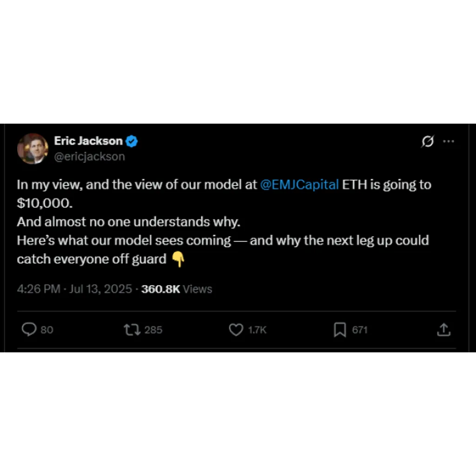Image resolution: width=476 pixels, height=476 pixels.
Task: Open the repost arrows menu
Action: click(x=132, y=330)
